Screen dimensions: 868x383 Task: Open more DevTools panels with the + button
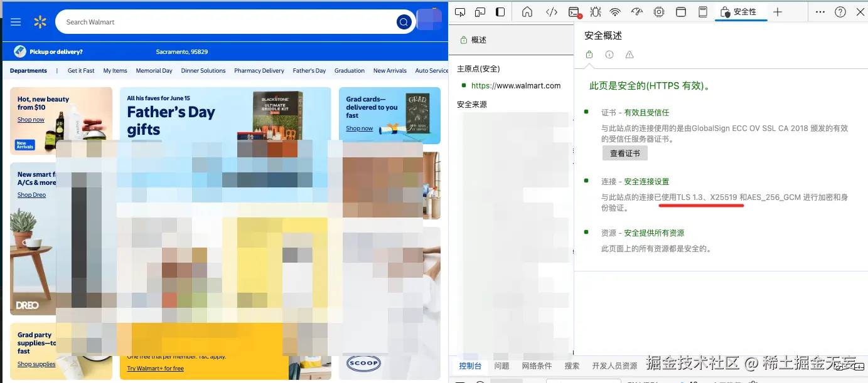point(777,11)
